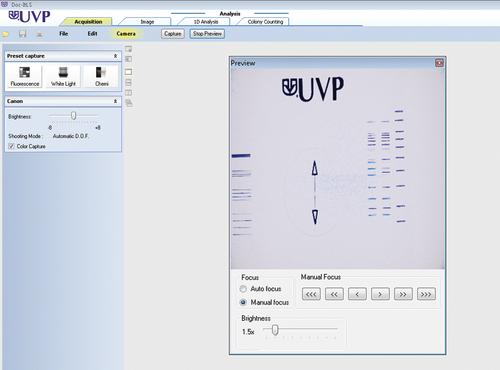Select the Fluorescence preset capture icon
500x370 pixels.
click(x=25, y=72)
